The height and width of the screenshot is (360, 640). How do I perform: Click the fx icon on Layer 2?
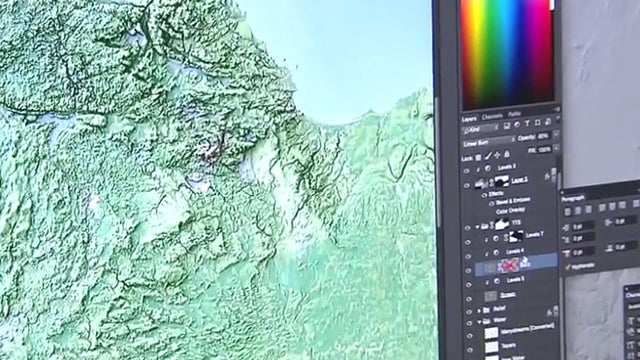coord(547,176)
